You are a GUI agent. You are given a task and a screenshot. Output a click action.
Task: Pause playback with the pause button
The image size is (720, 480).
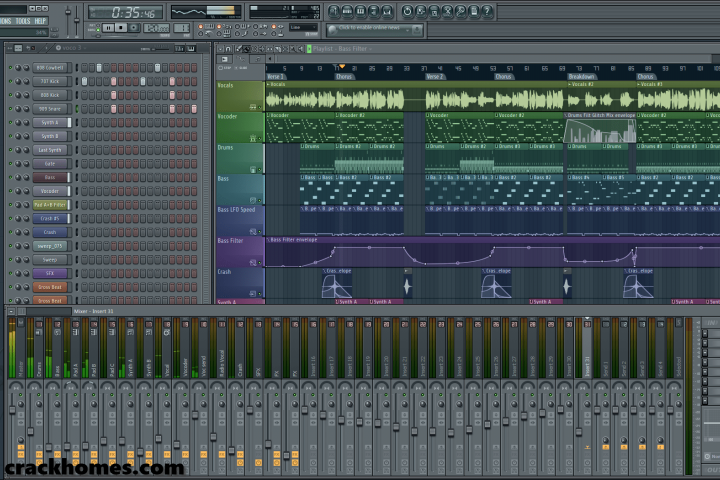108,28
